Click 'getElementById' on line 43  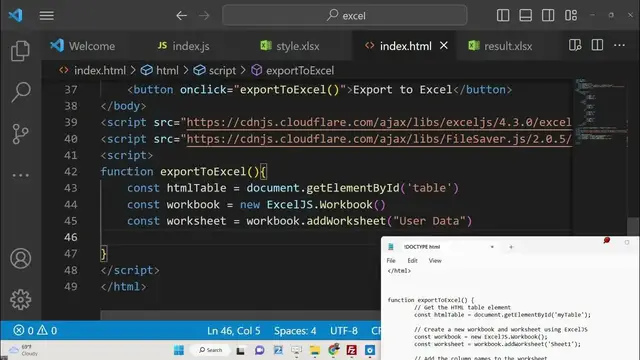[x=353, y=188]
